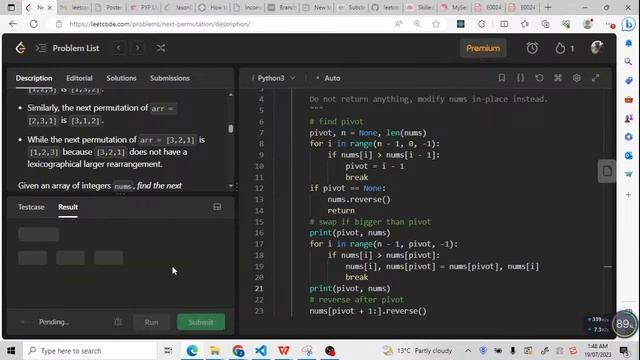Open editor shortcuts icon
Viewport: 640px width, 360px height.
[558, 78]
